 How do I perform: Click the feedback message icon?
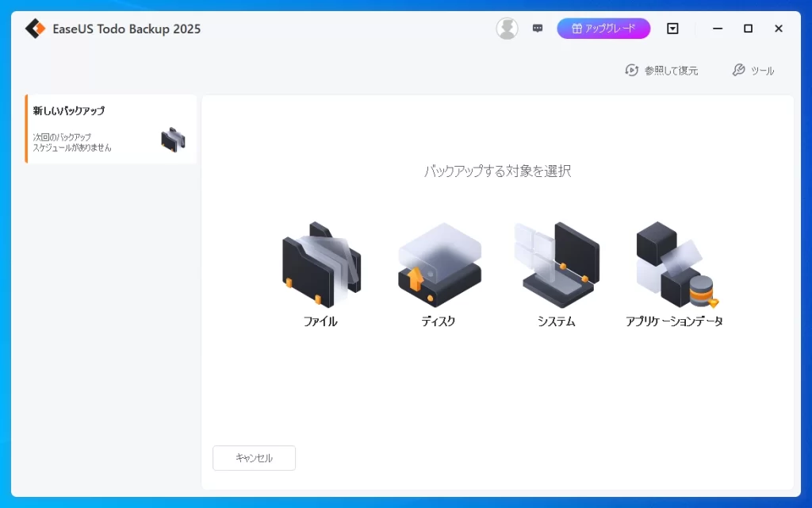[x=538, y=29]
